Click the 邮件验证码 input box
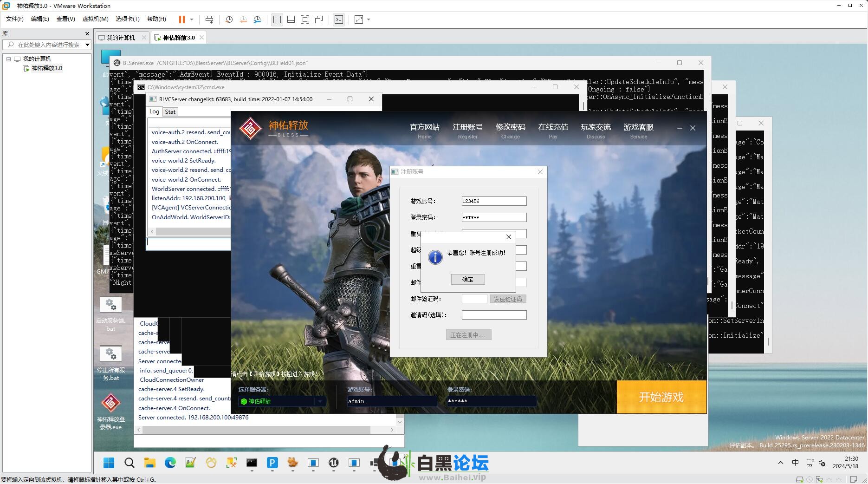The height and width of the screenshot is (484, 868). (x=474, y=299)
